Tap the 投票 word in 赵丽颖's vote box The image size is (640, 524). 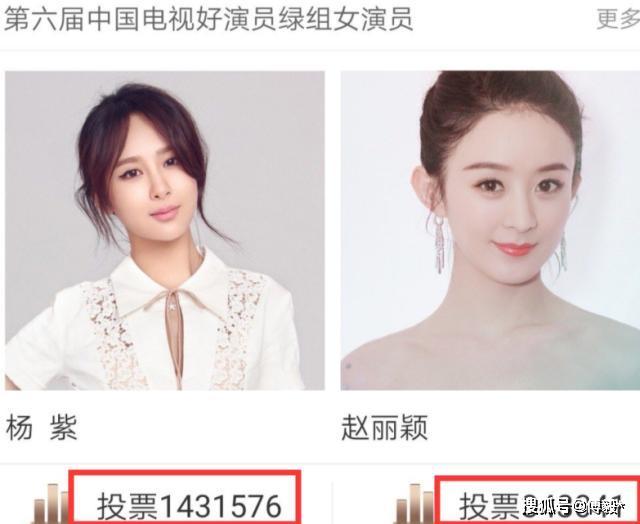pos(489,506)
